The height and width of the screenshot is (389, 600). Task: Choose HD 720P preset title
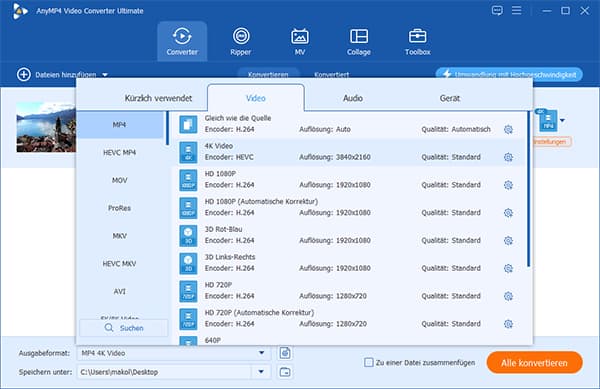coord(218,285)
